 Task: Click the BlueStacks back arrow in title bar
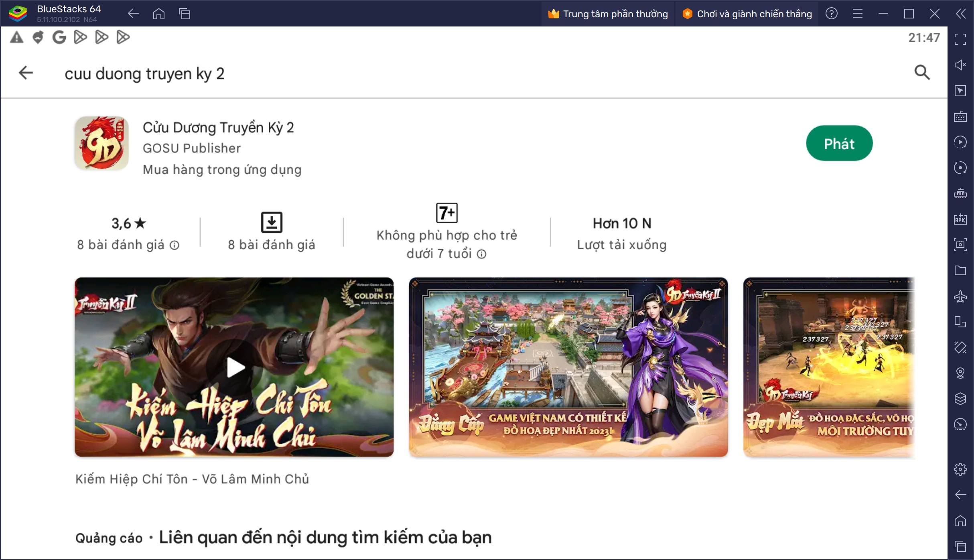click(133, 14)
